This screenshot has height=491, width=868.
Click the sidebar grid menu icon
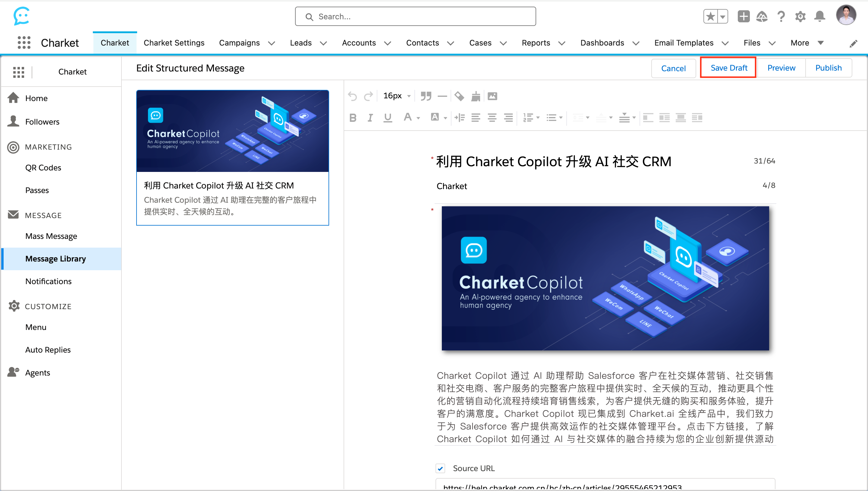tap(18, 72)
